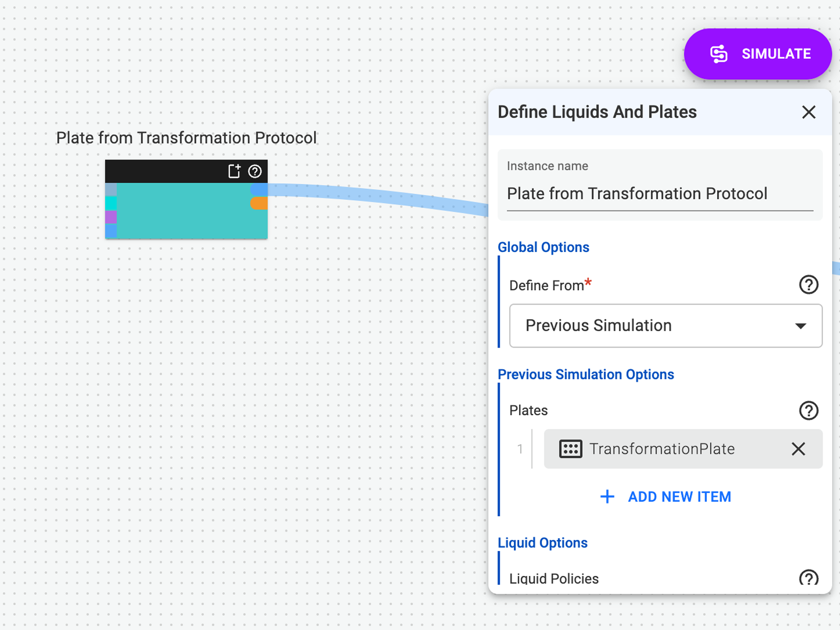Click the help icon beside Plates

[808, 411]
